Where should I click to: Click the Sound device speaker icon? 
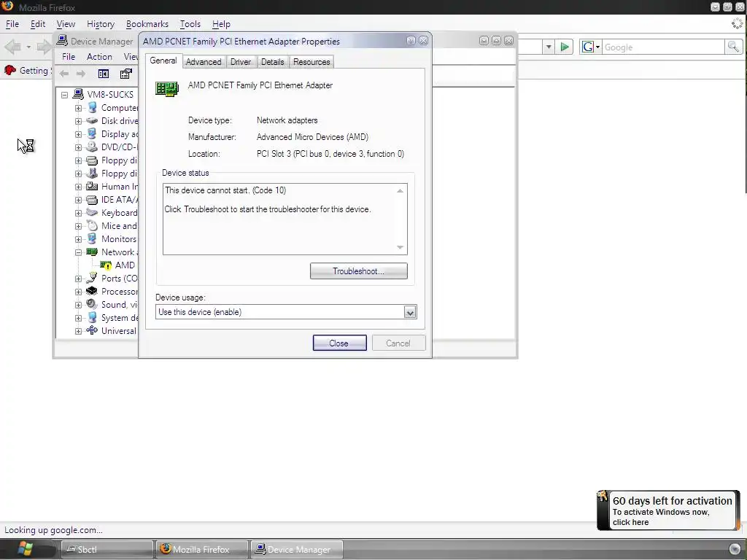coord(92,304)
